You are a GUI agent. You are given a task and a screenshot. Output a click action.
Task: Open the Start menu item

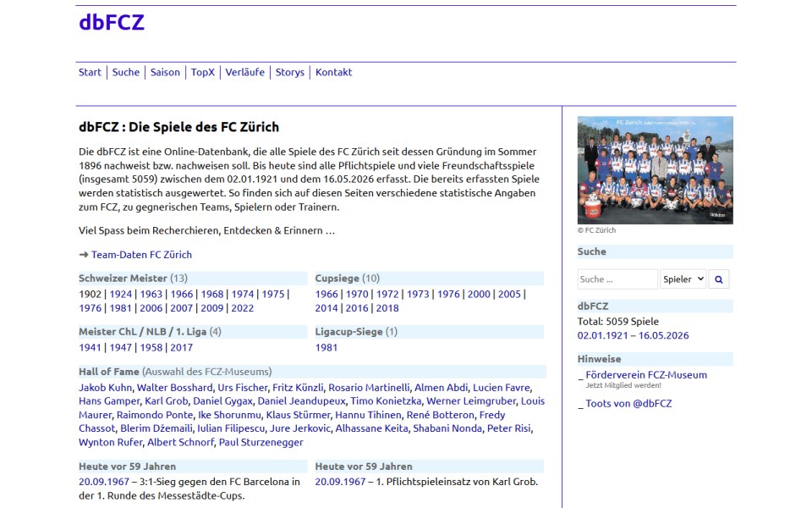90,72
